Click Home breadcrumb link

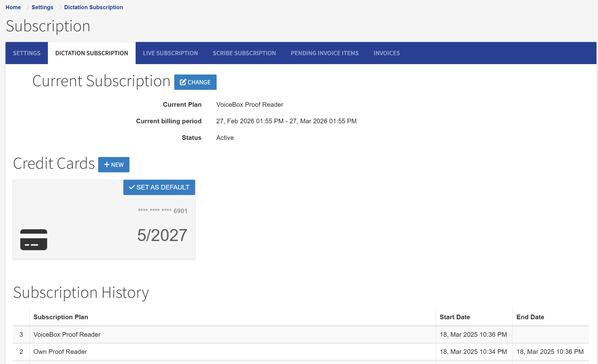(13, 7)
